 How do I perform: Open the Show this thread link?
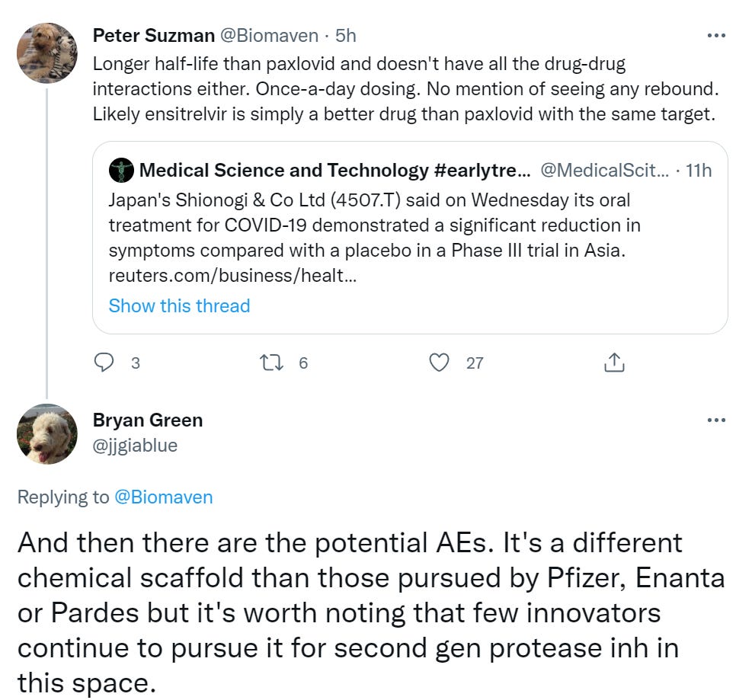tap(179, 305)
